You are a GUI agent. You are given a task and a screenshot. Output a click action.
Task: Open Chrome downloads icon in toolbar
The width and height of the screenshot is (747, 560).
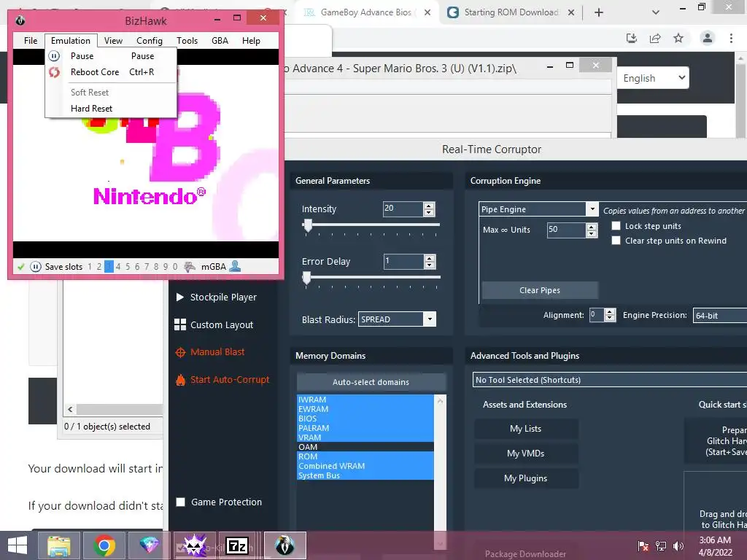point(632,38)
